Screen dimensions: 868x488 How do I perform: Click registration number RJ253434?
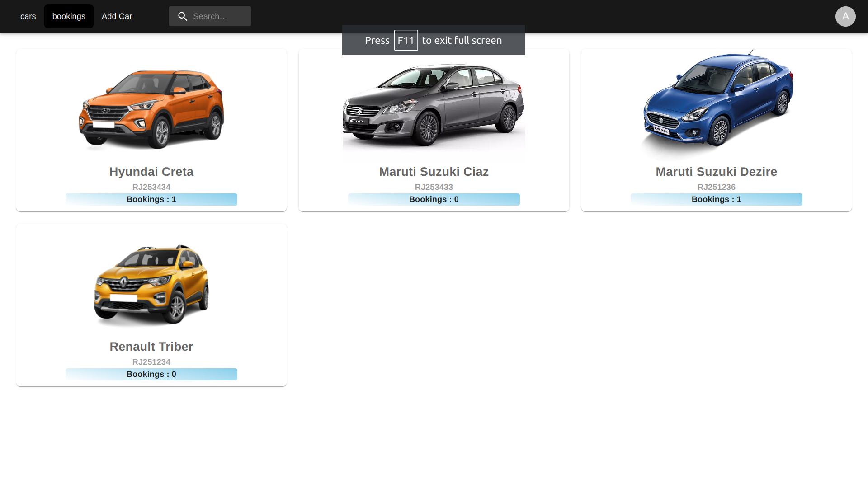[151, 187]
